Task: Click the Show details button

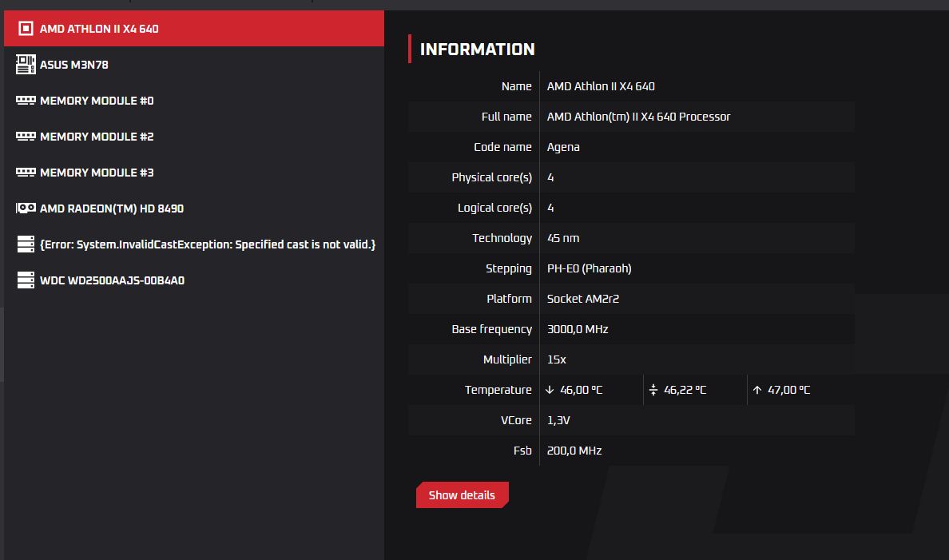Action: tap(462, 495)
